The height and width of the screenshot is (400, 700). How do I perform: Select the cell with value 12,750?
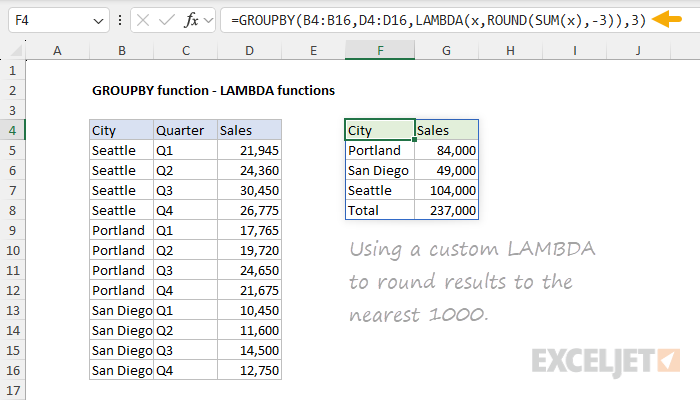[x=250, y=371]
